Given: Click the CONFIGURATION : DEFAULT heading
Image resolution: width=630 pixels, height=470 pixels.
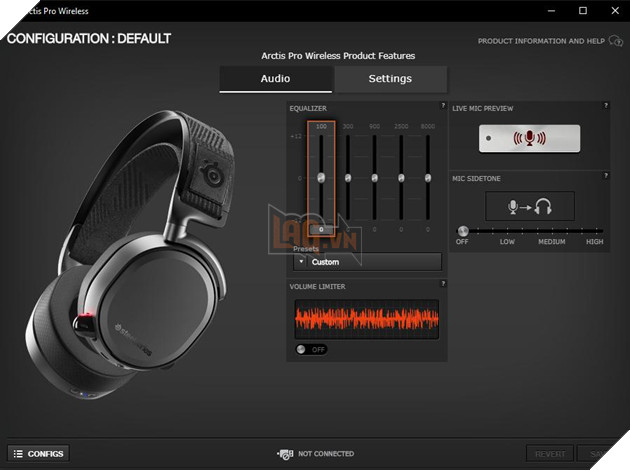Looking at the screenshot, I should pos(89,39).
